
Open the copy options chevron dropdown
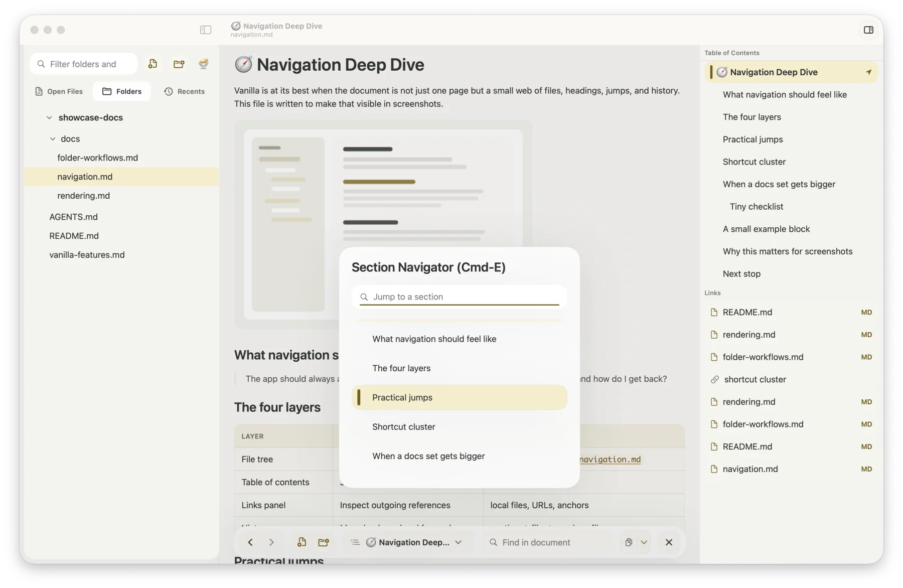click(x=644, y=542)
